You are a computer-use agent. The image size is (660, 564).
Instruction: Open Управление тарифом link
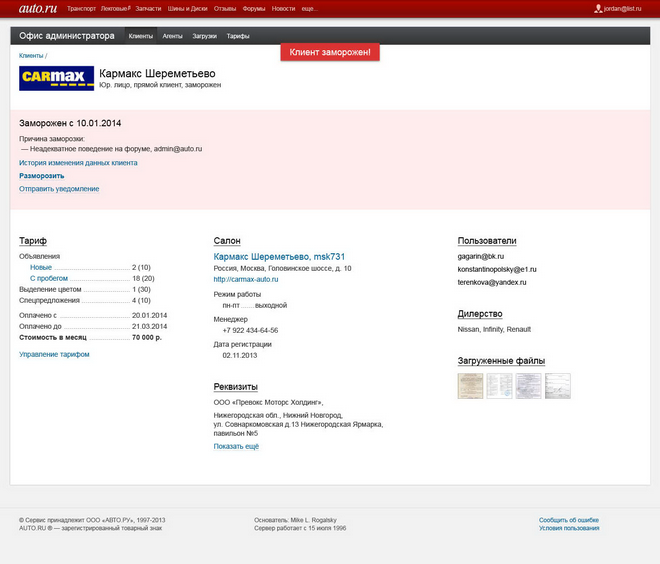point(54,354)
